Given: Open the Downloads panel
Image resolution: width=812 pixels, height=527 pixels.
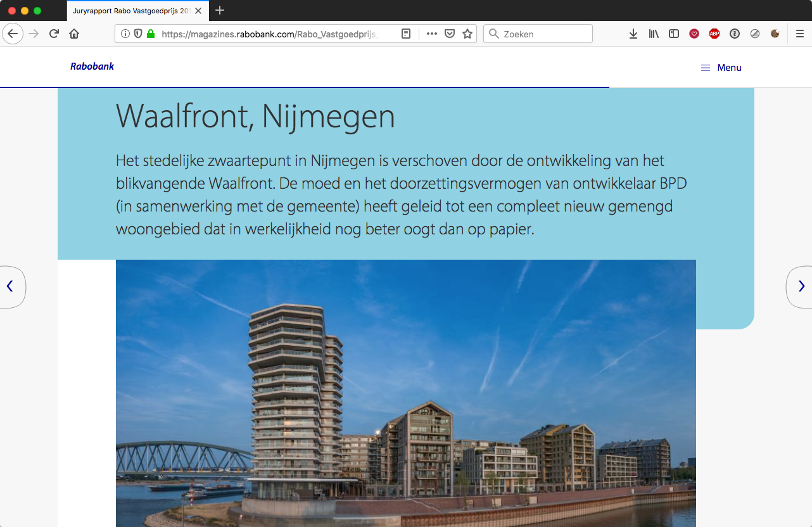Looking at the screenshot, I should [x=633, y=34].
